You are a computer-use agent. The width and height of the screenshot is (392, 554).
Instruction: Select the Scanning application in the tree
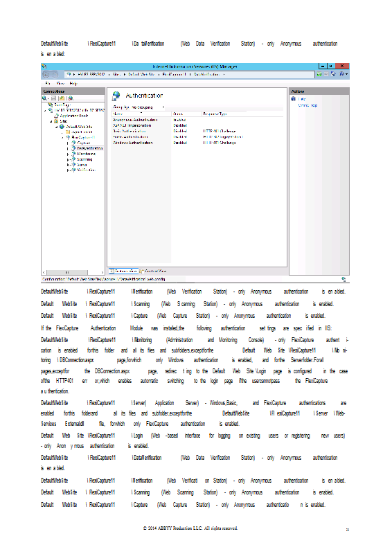84,159
